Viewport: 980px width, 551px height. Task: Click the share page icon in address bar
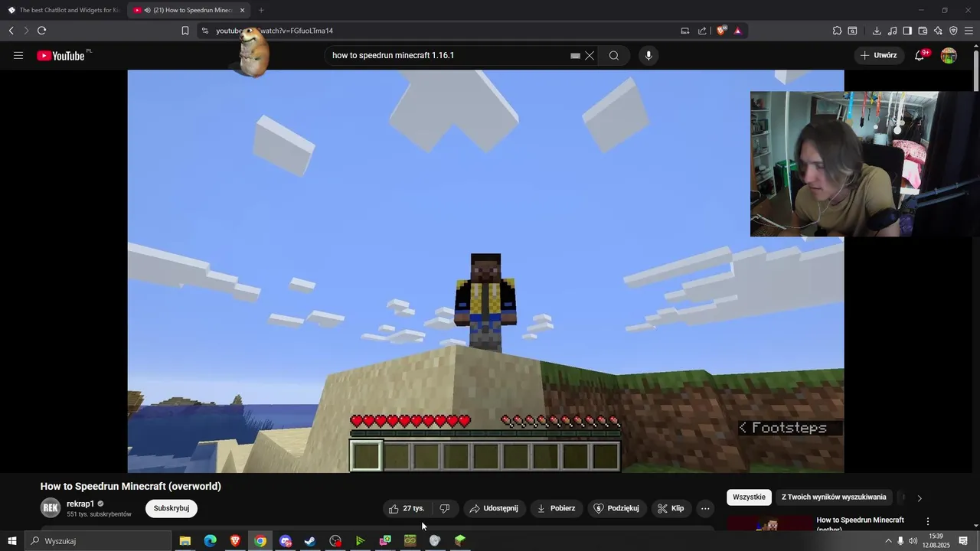click(702, 31)
